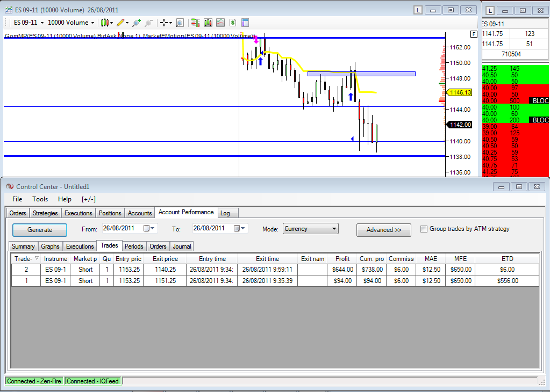Viewport: 550px width, 392px height.
Task: Switch to the top-level Orders tab
Action: [x=18, y=213]
